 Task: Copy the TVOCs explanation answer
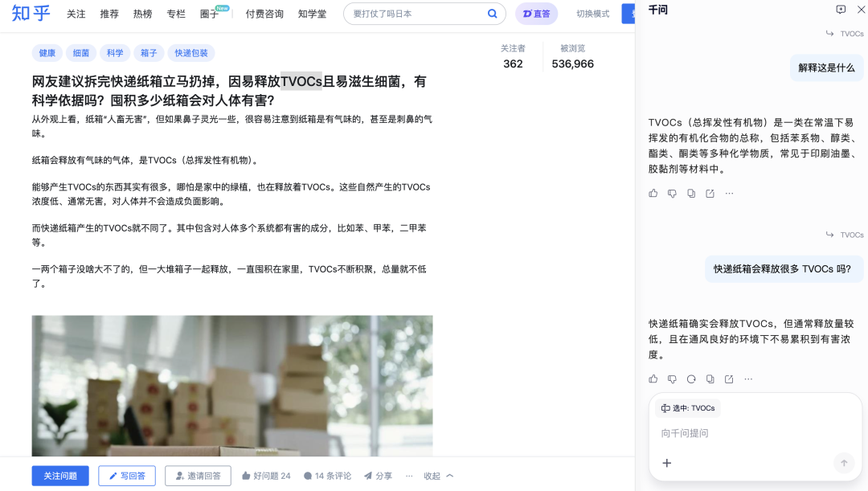point(690,193)
